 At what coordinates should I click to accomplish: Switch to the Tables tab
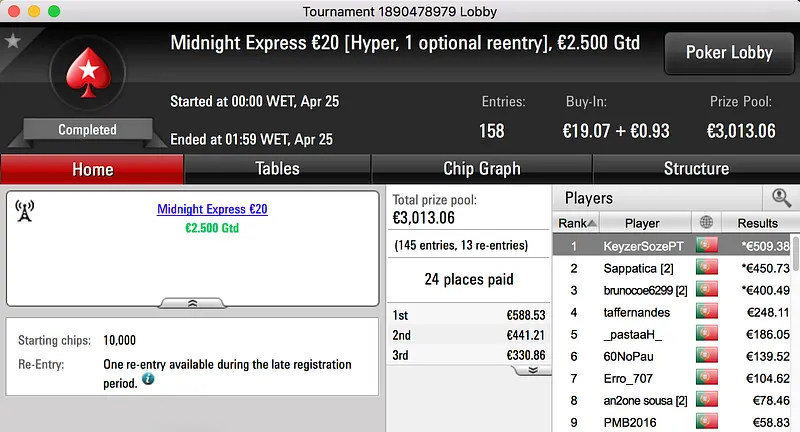coord(277,169)
